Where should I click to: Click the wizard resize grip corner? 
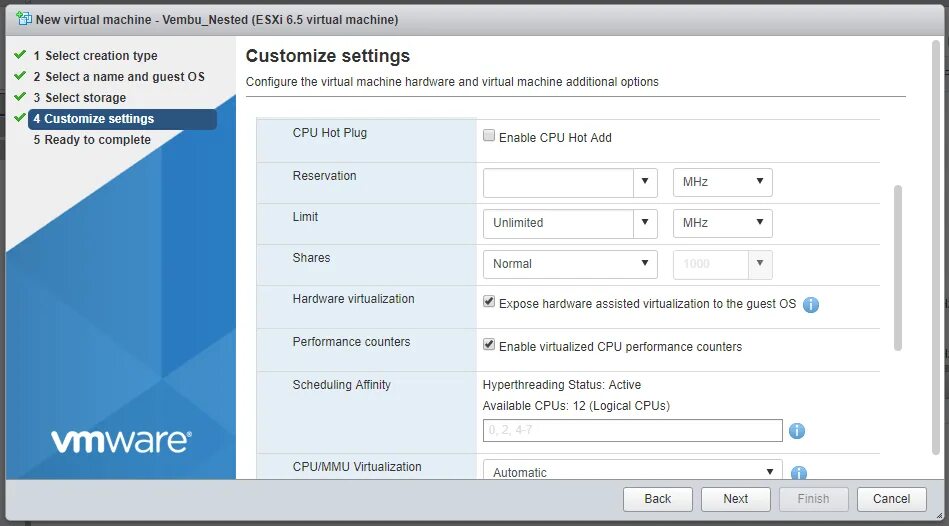click(x=939, y=515)
